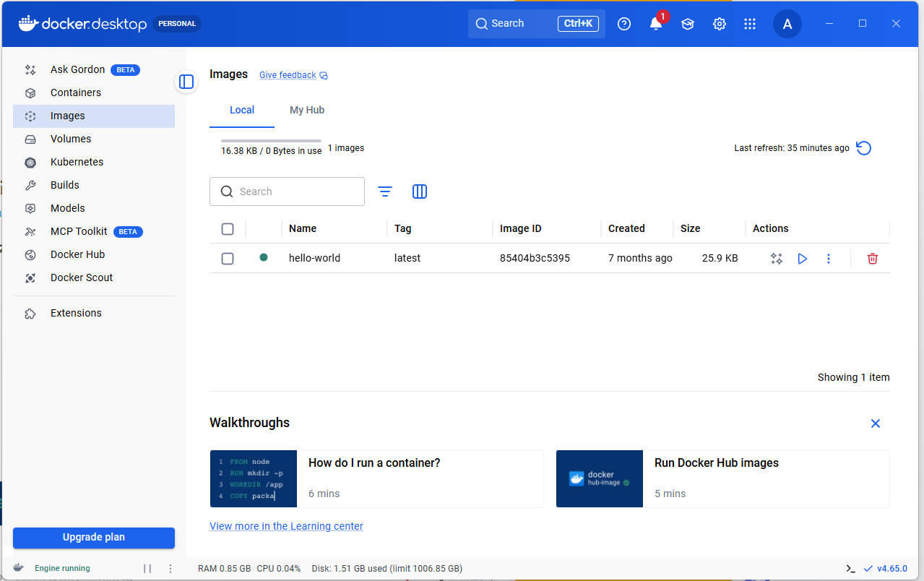The height and width of the screenshot is (581, 924).
Task: Ask Gordon about the hello-world image (sparkle icon)
Action: click(777, 259)
